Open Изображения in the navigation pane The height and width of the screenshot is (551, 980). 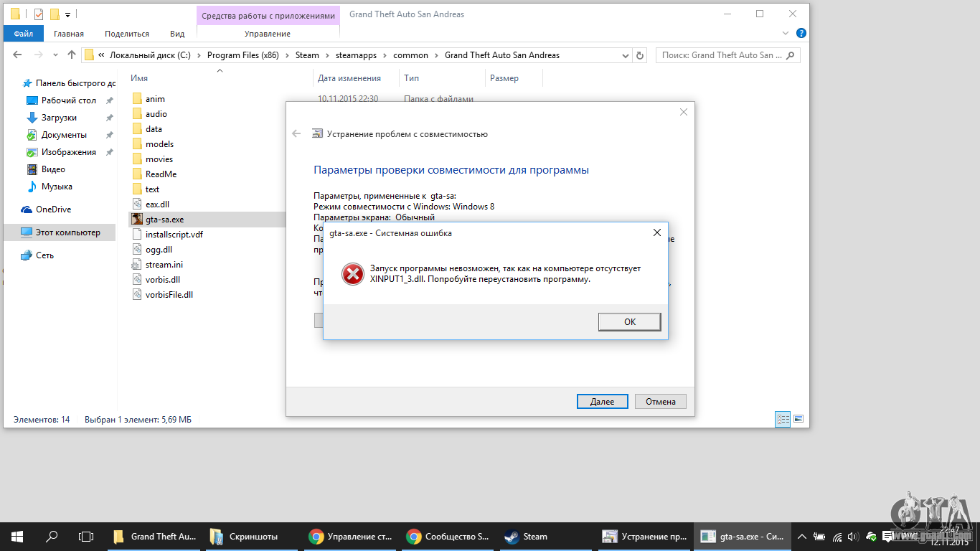pos(69,152)
